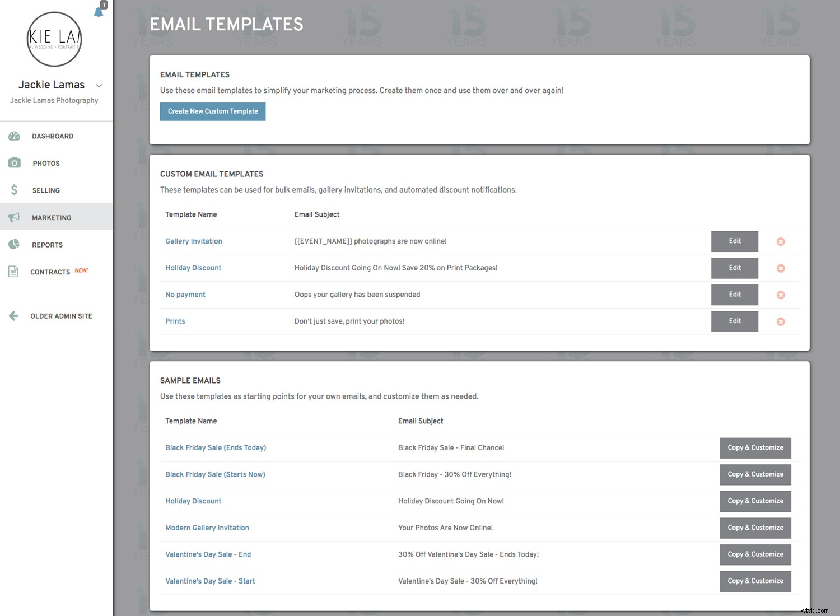Expand the Jackie Lamas account dropdown
Viewport: 840px width, 616px height.
99,86
